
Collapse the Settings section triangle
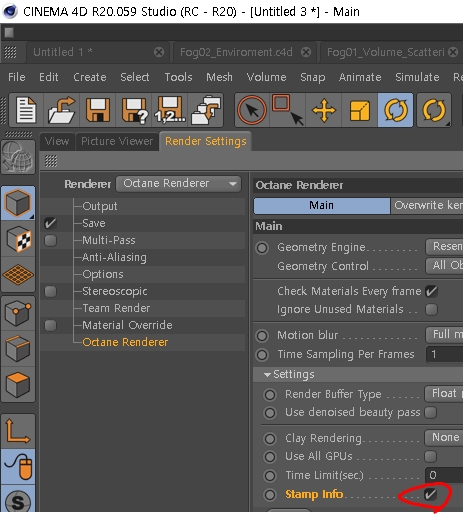coord(267,375)
